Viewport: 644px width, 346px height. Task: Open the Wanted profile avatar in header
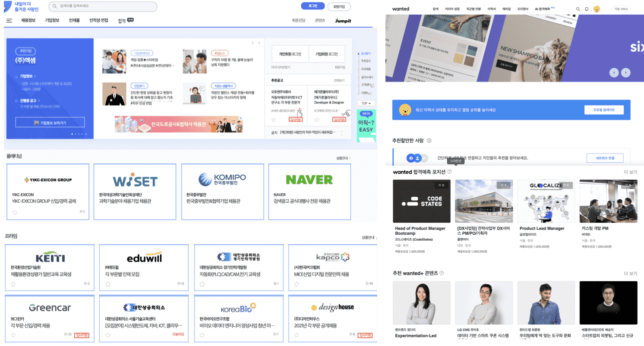pos(597,9)
